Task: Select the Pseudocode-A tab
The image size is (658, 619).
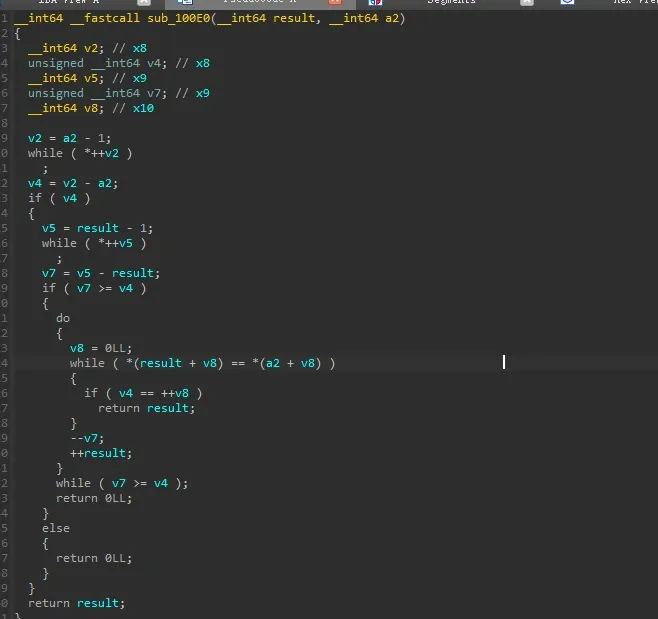Action: coord(259,2)
